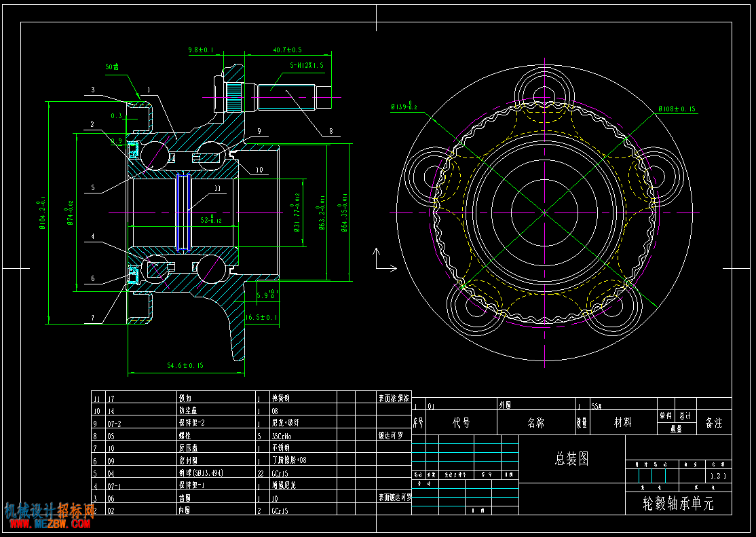This screenshot has width=756, height=537.
Task: Click part callout number 11
Action: [x=217, y=188]
